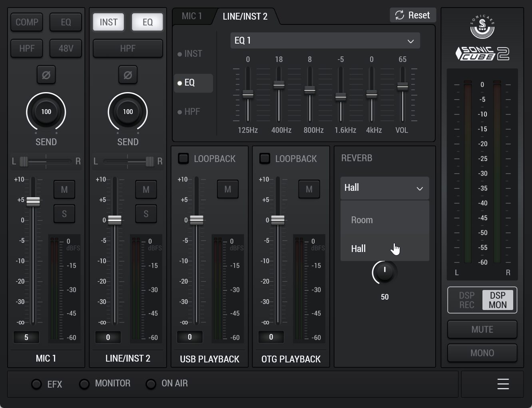The image size is (532, 408).
Task: Click the LINE/INST 2 SEND knob
Action: point(128,112)
